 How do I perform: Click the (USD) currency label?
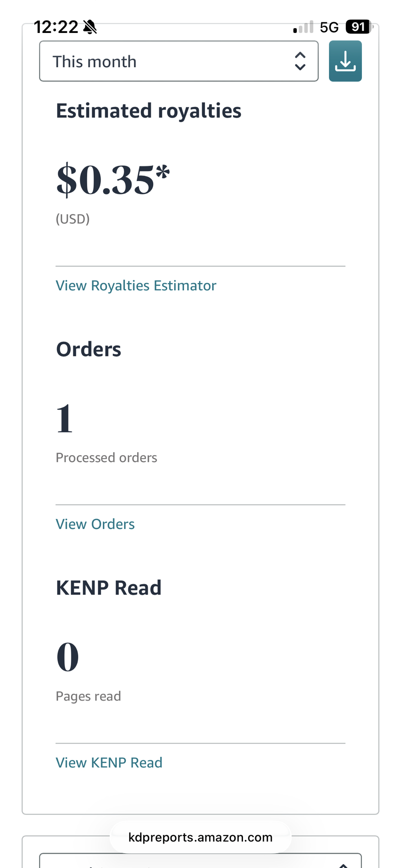click(x=72, y=219)
